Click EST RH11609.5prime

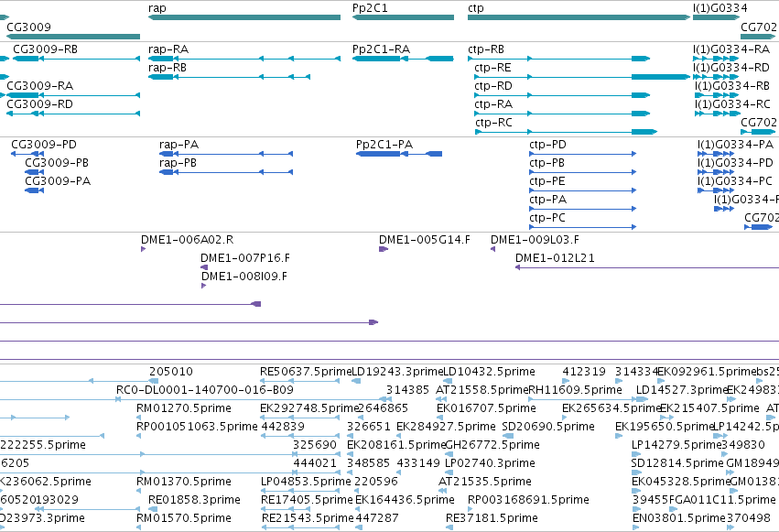click(575, 390)
